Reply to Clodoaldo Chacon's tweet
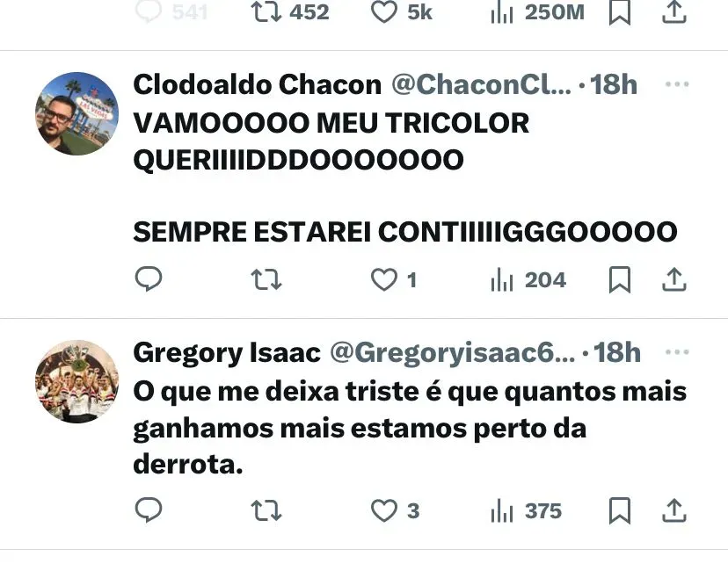This screenshot has width=728, height=571. 148,278
